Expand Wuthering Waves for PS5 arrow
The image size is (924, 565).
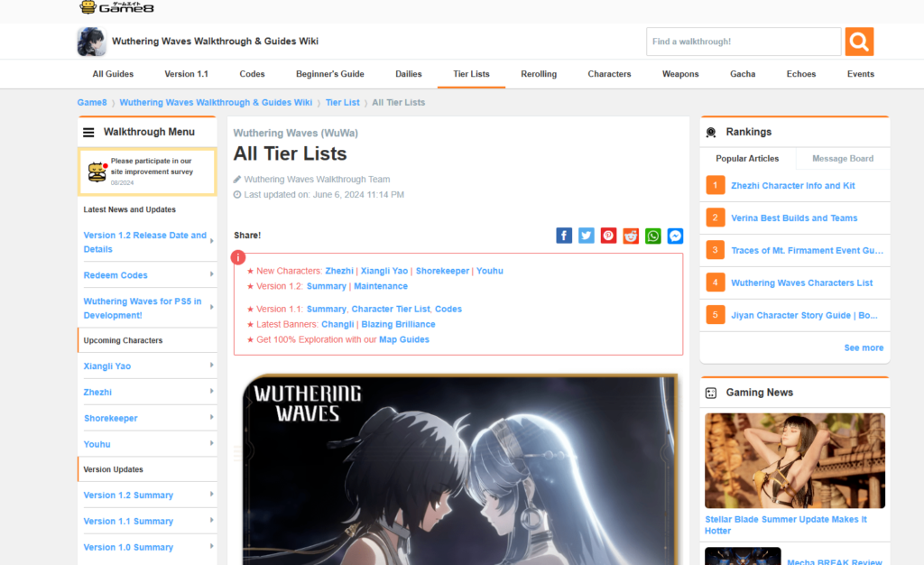[x=211, y=307]
